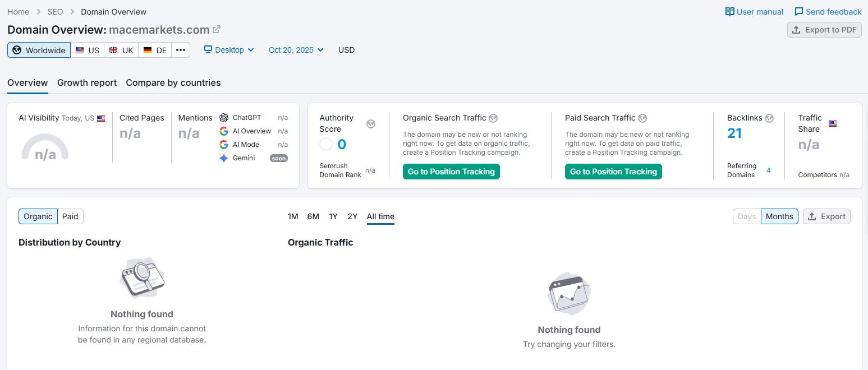
Task: Click US flag icon beside Traffic Share
Action: pos(833,123)
